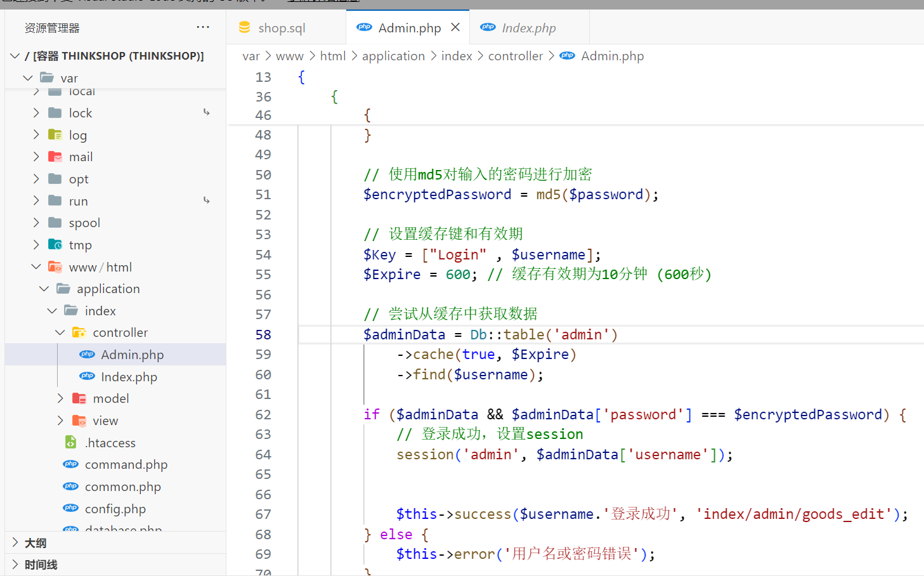Collapse the THINKSHOP container root
Viewport: 924px width, 576px height.
pyautogui.click(x=15, y=56)
